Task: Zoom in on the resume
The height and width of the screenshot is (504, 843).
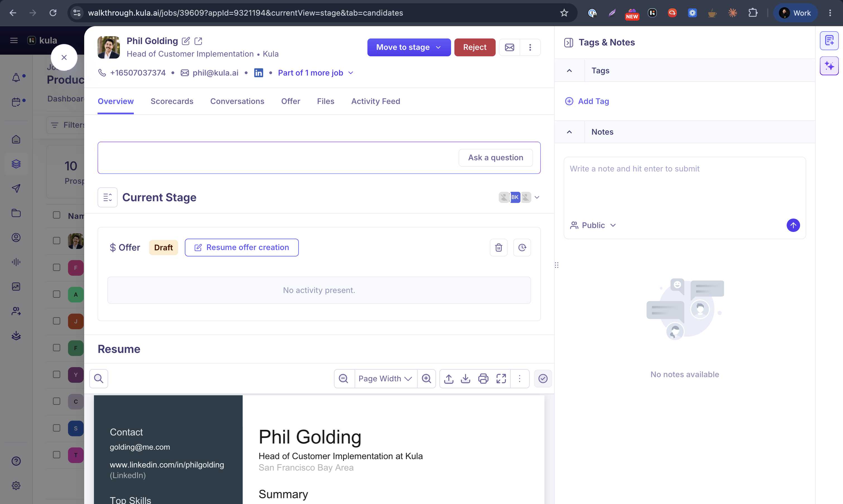Action: point(426,378)
